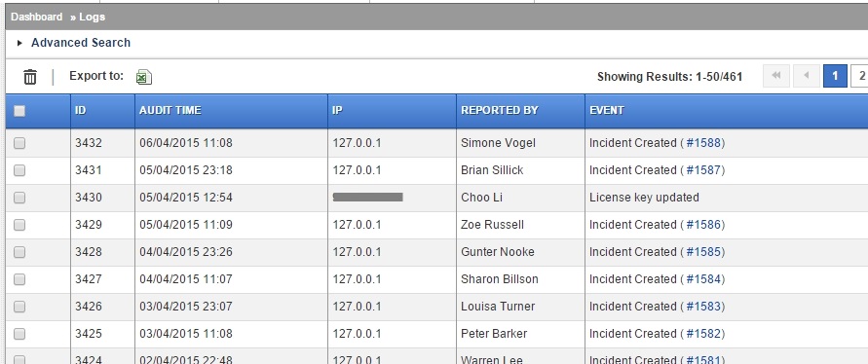
Task: Click audit time 04/04/2015 23:26
Action: coord(186,252)
